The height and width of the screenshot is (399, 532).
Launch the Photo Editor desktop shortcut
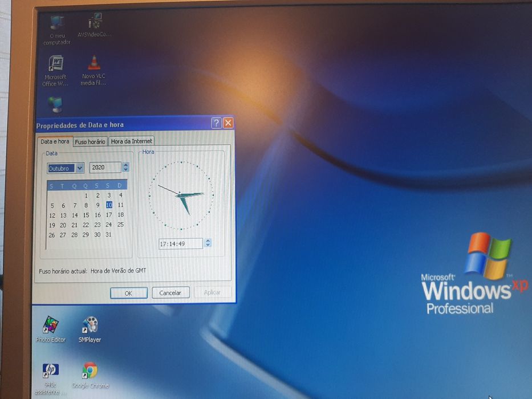click(x=51, y=329)
